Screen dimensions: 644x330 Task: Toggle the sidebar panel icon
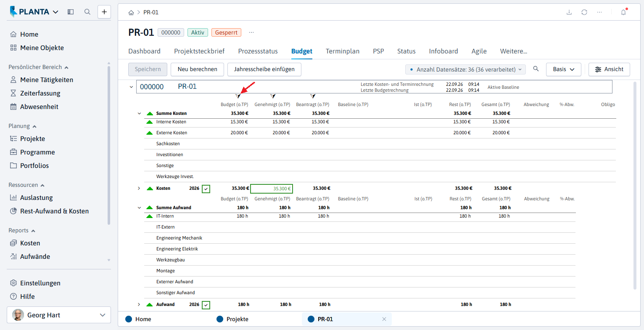71,12
